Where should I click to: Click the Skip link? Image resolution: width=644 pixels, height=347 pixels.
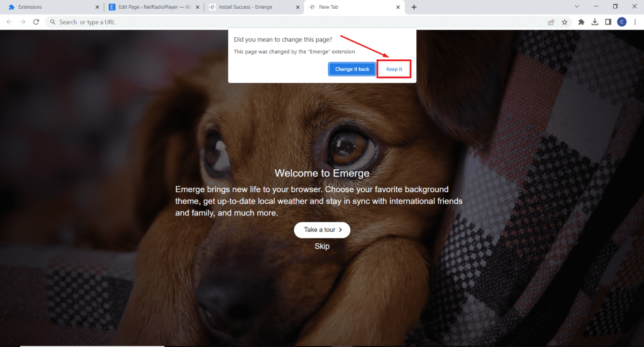pos(322,246)
